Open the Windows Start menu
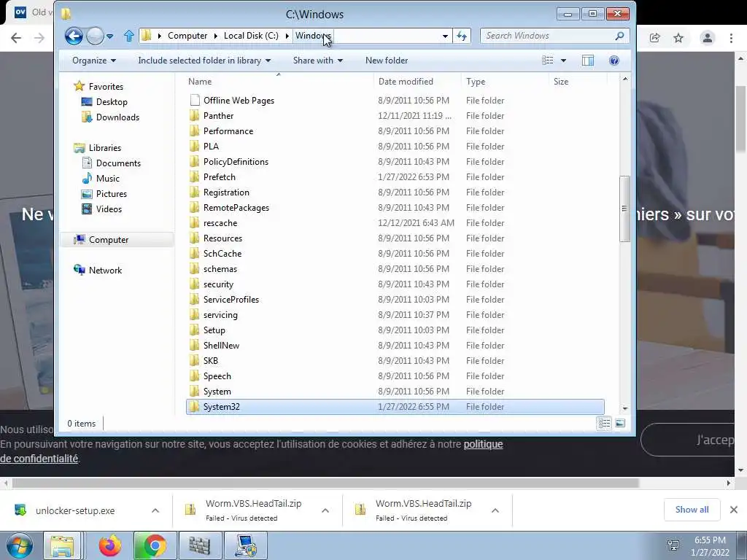The width and height of the screenshot is (747, 560). [20, 545]
